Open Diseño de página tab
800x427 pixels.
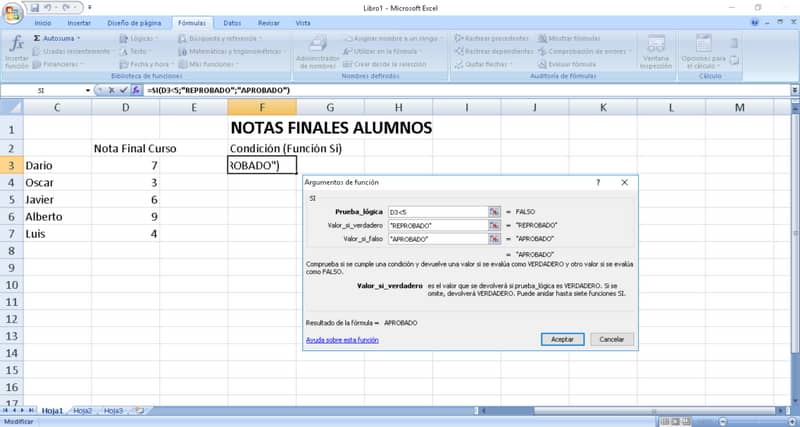click(134, 23)
